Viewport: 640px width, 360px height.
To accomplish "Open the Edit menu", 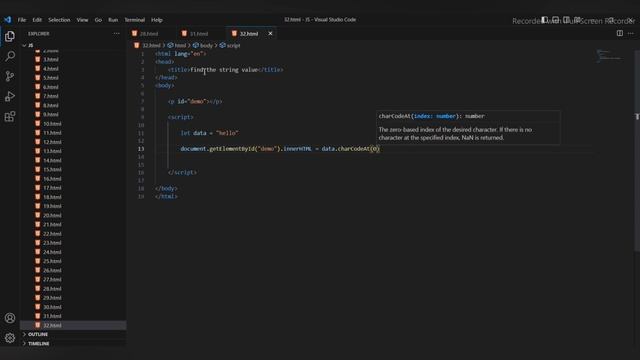I will tap(37, 20).
